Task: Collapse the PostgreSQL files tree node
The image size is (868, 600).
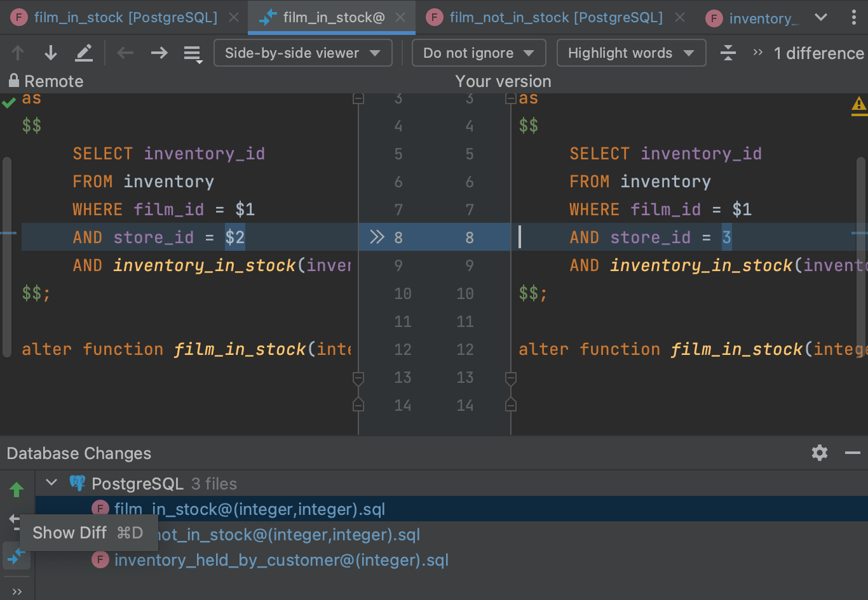Action: coord(52,483)
